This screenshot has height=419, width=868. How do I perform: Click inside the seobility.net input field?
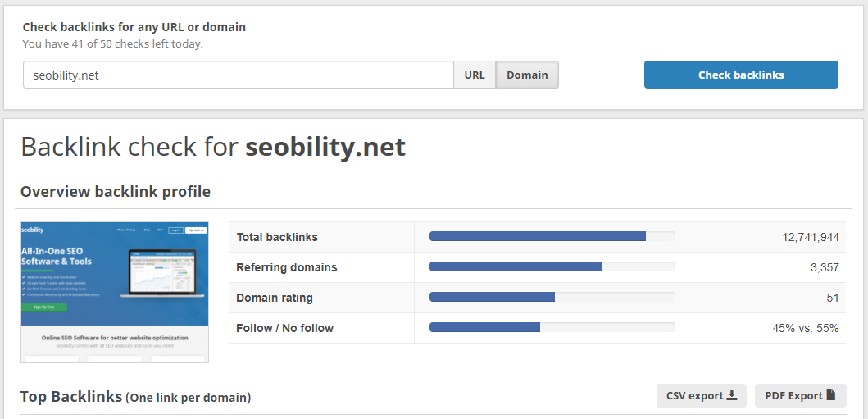pos(239,75)
